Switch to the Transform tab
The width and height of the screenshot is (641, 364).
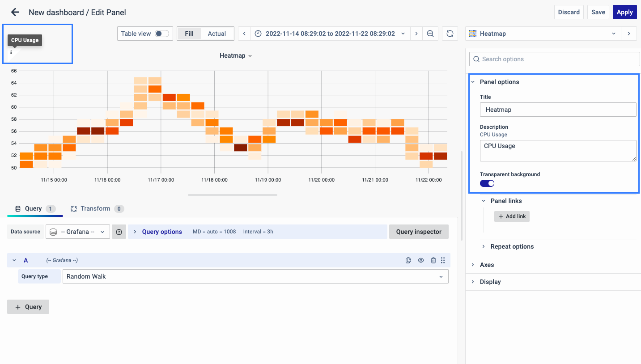95,208
